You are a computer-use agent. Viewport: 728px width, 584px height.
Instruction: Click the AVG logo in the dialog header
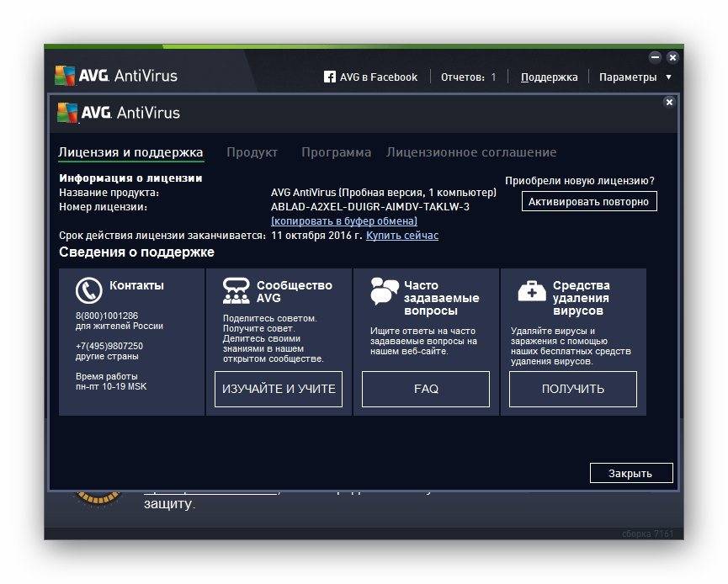[68, 113]
